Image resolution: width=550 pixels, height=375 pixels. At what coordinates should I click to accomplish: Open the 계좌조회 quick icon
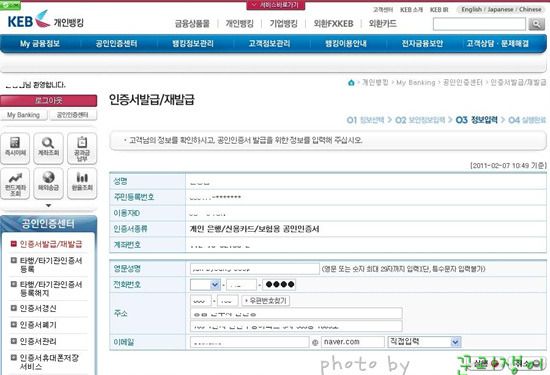tap(48, 148)
